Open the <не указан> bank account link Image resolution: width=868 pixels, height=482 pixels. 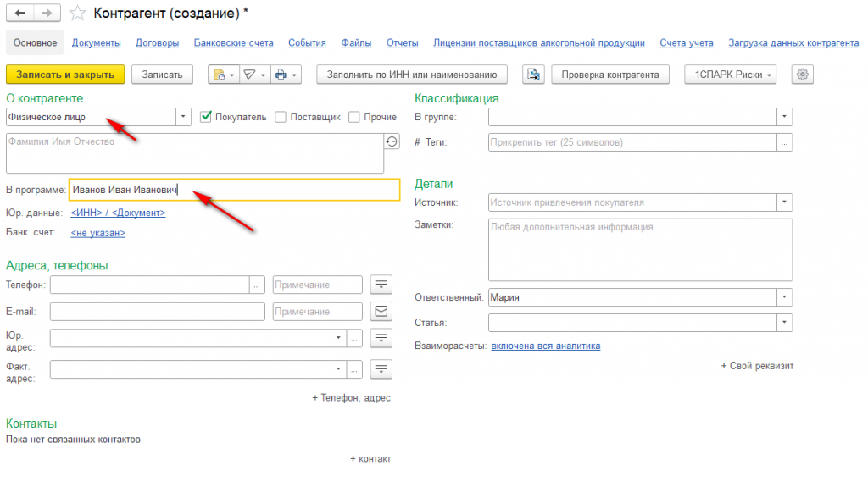coord(98,233)
